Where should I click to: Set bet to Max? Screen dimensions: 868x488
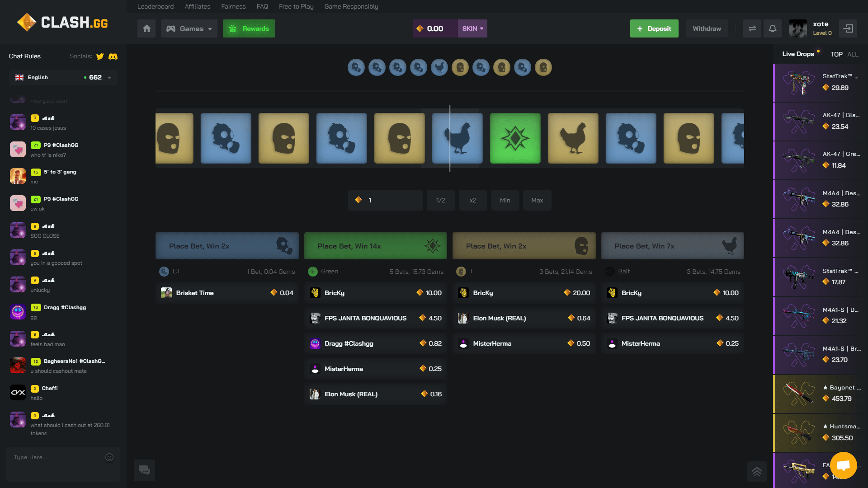[x=537, y=200]
